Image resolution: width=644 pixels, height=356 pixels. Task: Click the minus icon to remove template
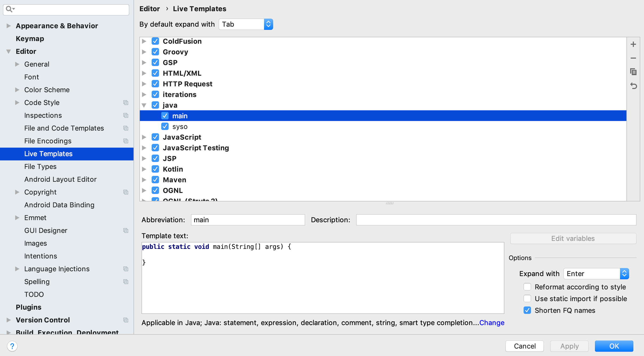click(x=633, y=58)
